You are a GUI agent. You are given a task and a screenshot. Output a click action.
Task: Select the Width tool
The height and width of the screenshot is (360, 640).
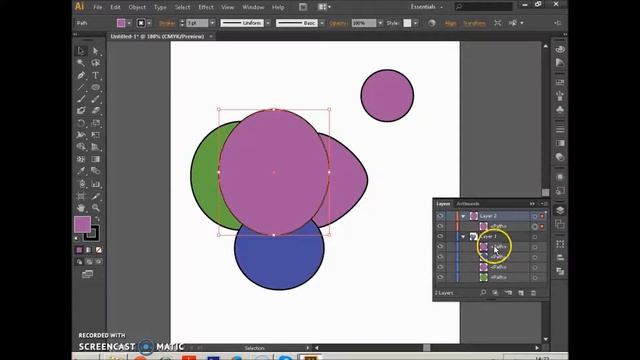(x=81, y=135)
